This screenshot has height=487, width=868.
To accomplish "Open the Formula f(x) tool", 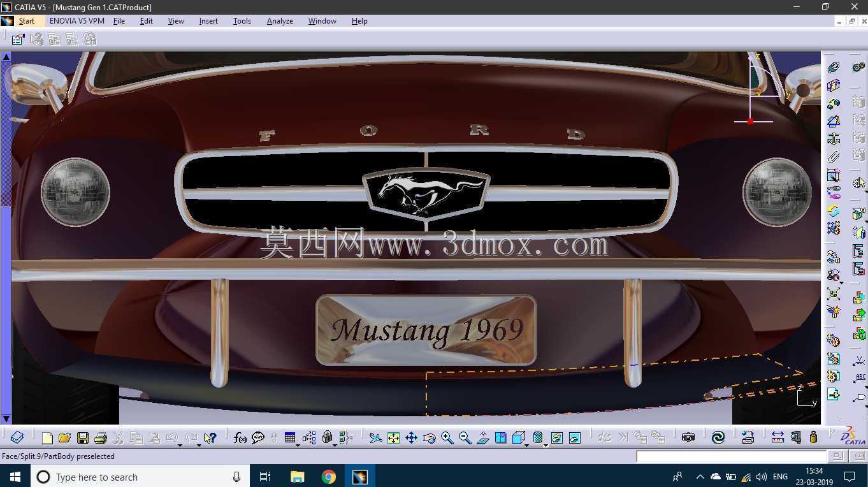I will click(240, 438).
